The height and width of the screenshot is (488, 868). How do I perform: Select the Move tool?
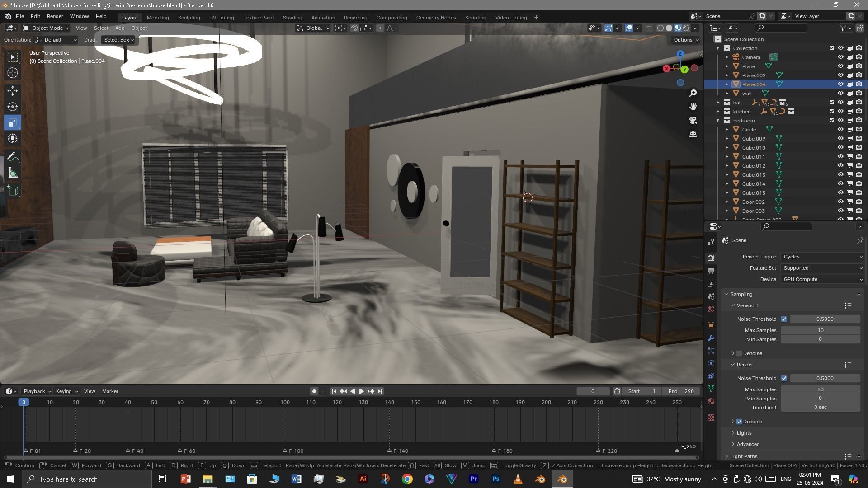click(x=13, y=91)
